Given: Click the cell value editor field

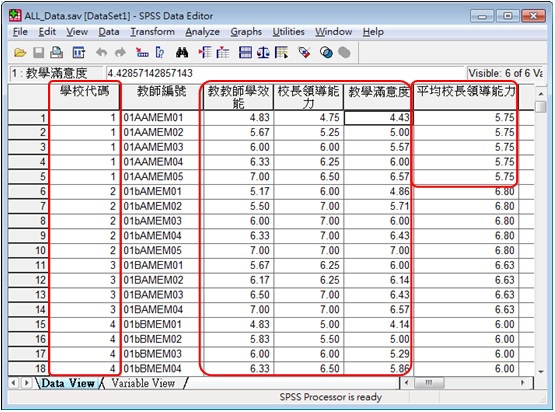Looking at the screenshot, I should point(285,73).
